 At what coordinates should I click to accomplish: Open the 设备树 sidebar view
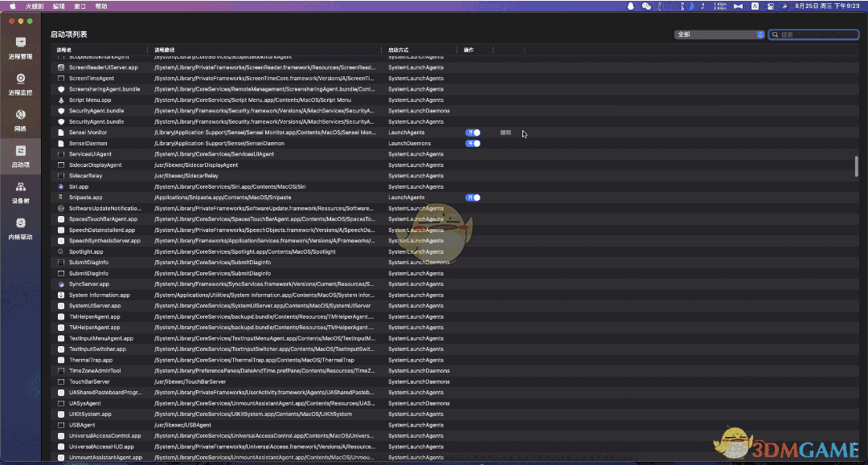[x=21, y=191]
